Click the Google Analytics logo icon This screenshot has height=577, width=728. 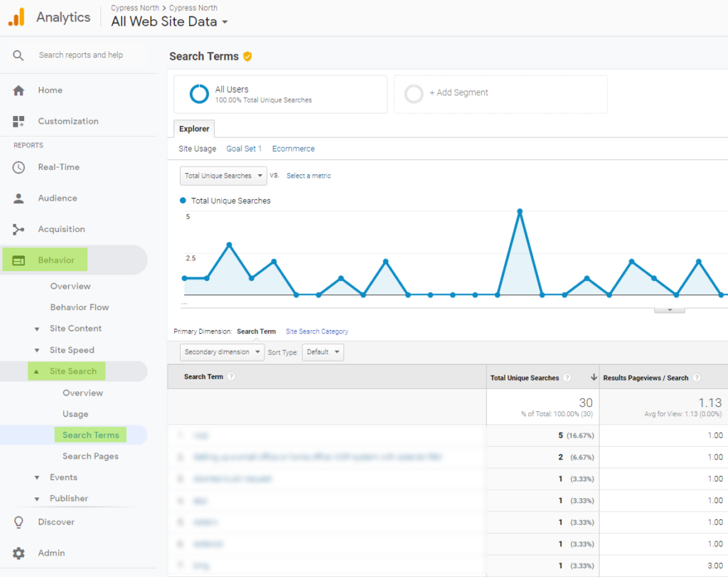click(x=17, y=18)
